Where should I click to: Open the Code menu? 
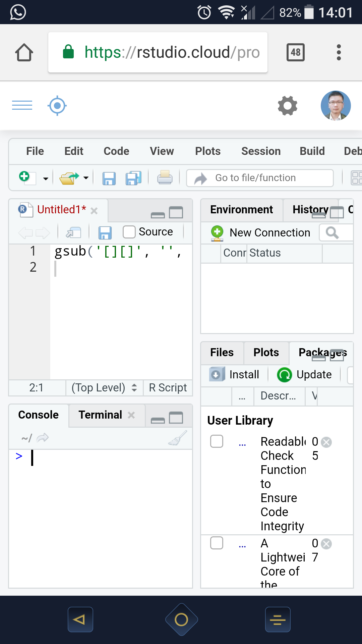click(116, 151)
